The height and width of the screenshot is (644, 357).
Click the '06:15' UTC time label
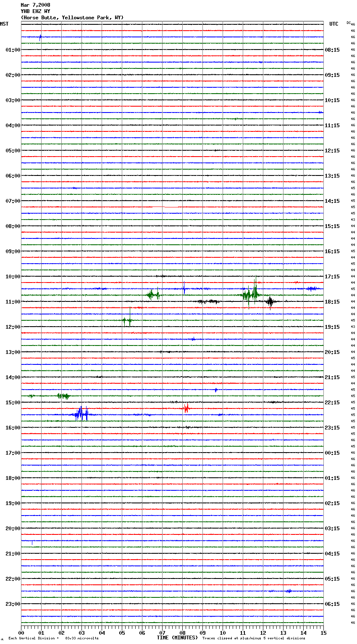(332, 604)
